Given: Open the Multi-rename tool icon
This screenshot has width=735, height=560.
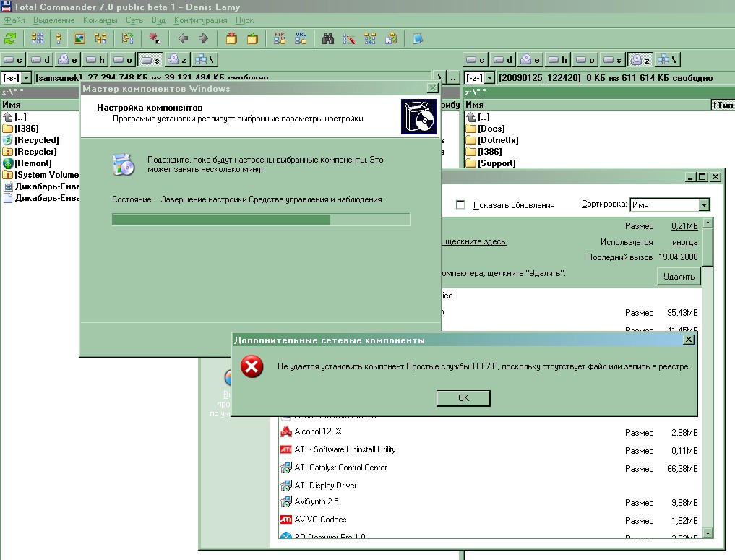Looking at the screenshot, I should click(x=349, y=38).
